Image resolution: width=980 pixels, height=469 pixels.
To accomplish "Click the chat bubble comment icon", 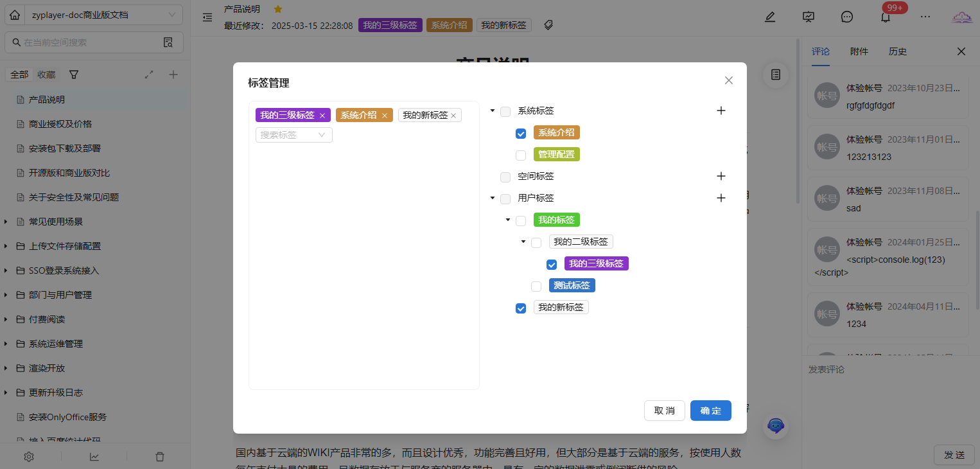I will pos(847,17).
